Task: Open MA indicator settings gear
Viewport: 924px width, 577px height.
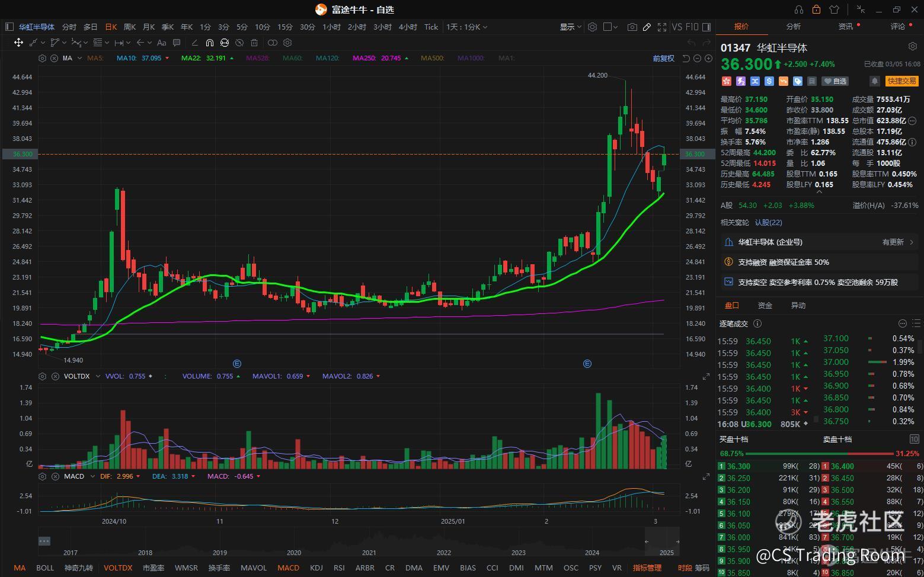Action: point(42,58)
